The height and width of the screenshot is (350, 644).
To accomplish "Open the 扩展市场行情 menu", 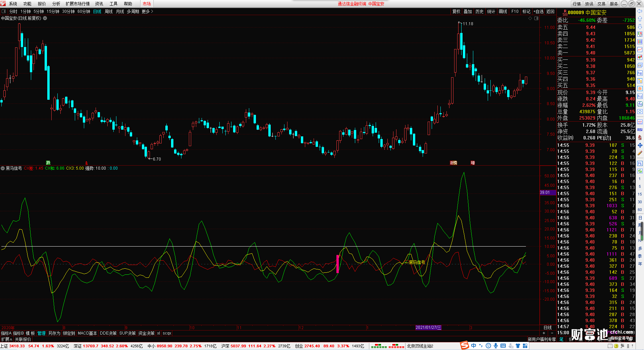I will click(x=78, y=4).
